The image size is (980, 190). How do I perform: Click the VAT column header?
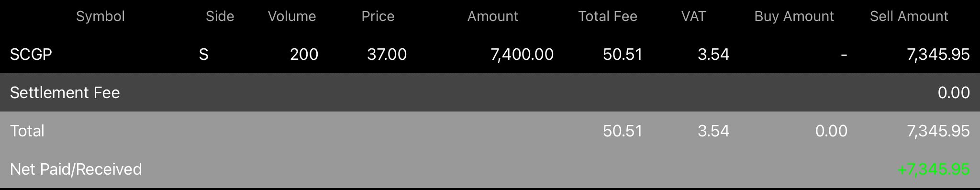(693, 16)
